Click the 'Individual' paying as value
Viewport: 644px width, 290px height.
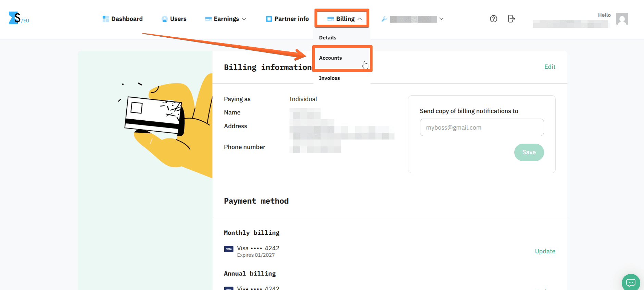[x=303, y=99]
